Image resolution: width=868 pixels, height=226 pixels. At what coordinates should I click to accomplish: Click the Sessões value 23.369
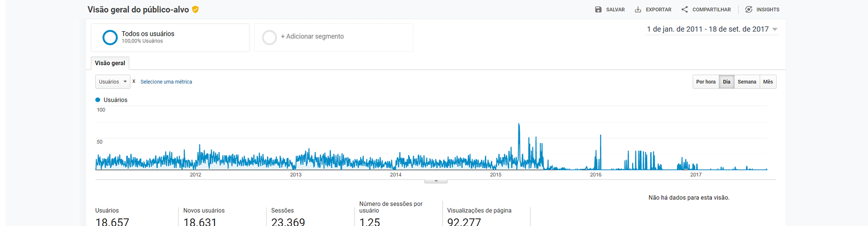[288, 222]
